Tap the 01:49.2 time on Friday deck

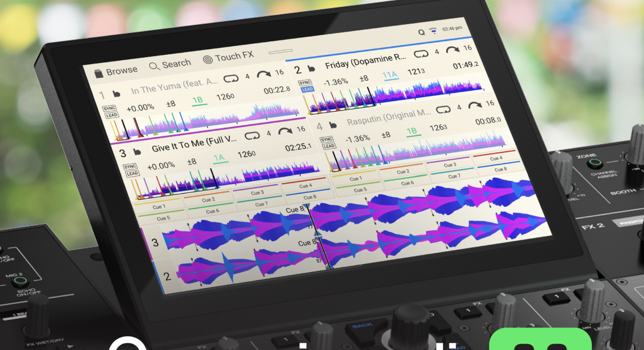(466, 65)
